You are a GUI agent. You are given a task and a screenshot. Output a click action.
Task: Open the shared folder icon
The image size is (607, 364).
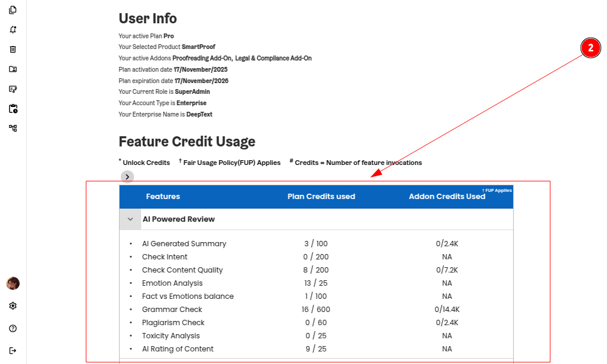[x=13, y=69]
